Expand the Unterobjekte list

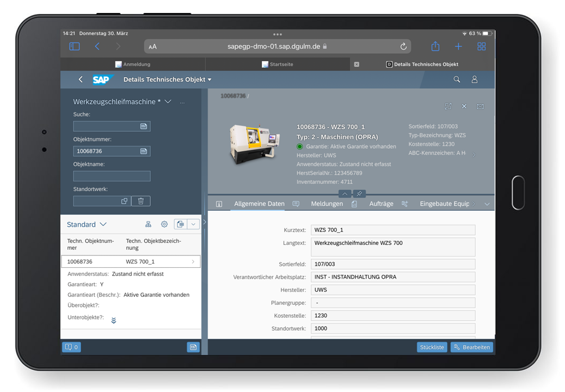click(x=114, y=320)
